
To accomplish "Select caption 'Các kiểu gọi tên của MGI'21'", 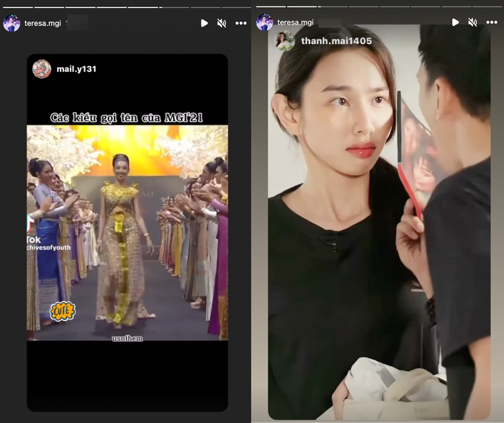I will 127,117.
